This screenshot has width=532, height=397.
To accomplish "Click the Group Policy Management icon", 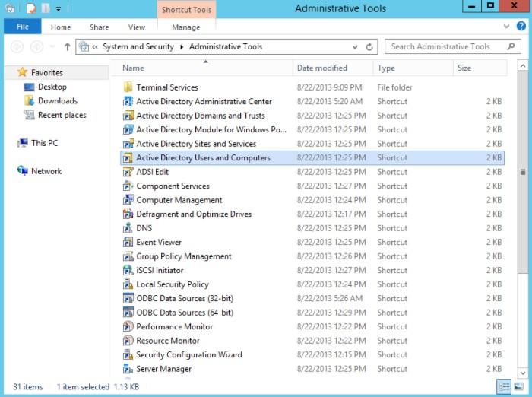I will coord(128,256).
